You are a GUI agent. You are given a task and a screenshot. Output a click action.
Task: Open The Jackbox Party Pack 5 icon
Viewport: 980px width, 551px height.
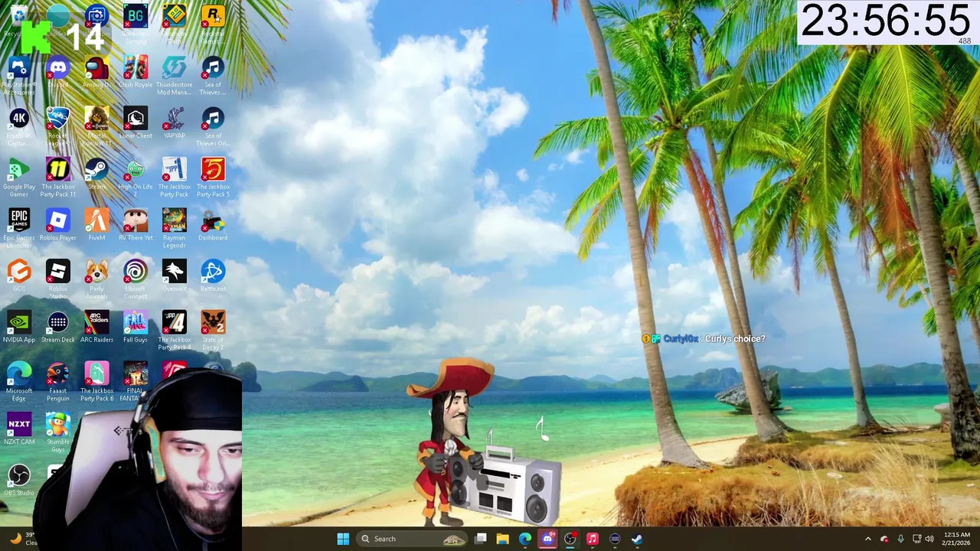[x=213, y=178]
